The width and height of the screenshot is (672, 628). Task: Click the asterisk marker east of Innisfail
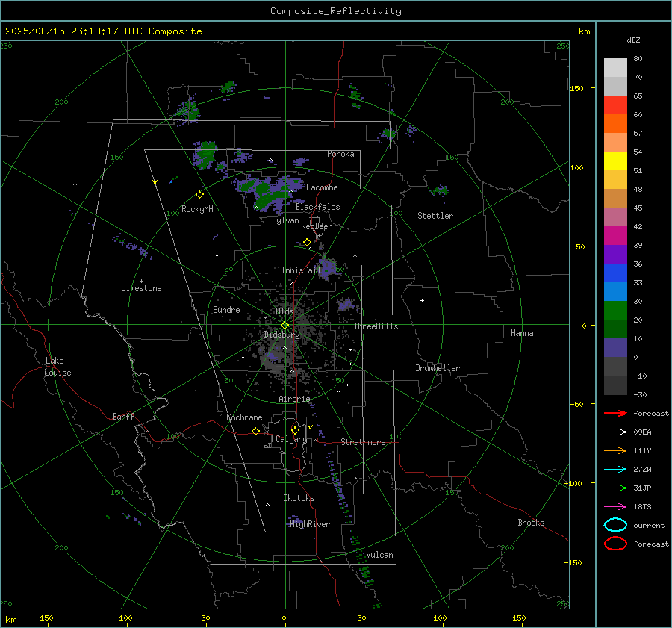(355, 256)
